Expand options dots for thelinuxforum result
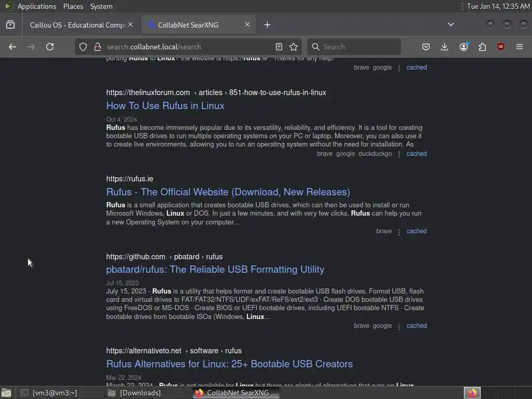 click(x=399, y=154)
